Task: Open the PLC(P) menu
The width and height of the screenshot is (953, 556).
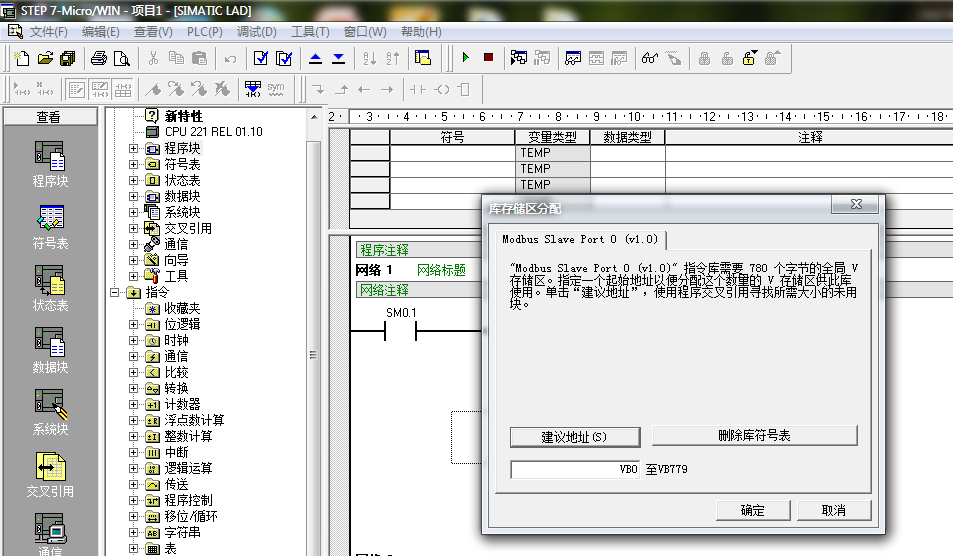Action: click(205, 32)
